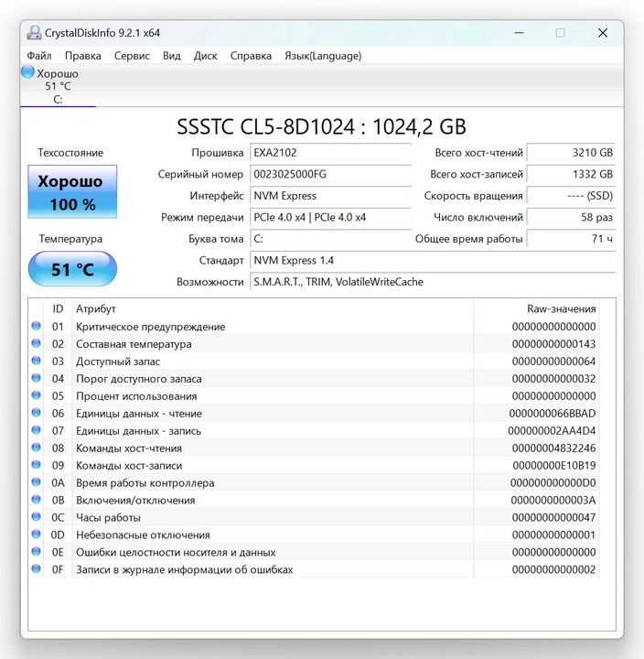This screenshot has width=644, height=659.
Task: Click the disk title SSSTC CL5-8D1024 : 1024,2 GB
Action: 321,126
